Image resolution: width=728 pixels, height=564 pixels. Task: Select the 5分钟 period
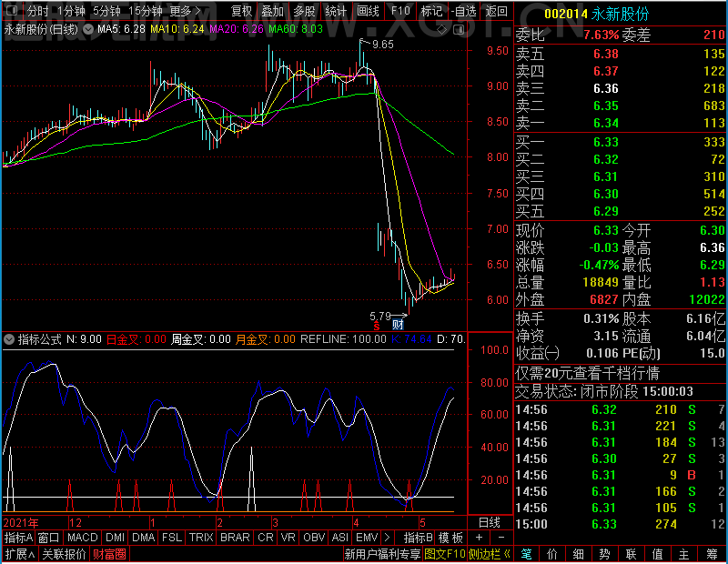click(x=106, y=11)
